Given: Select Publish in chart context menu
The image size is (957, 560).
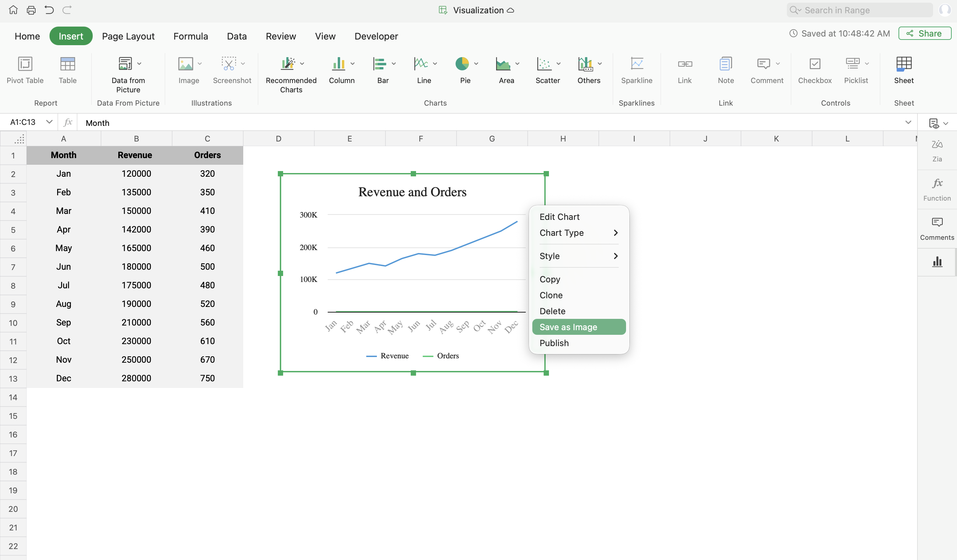Looking at the screenshot, I should [x=554, y=343].
